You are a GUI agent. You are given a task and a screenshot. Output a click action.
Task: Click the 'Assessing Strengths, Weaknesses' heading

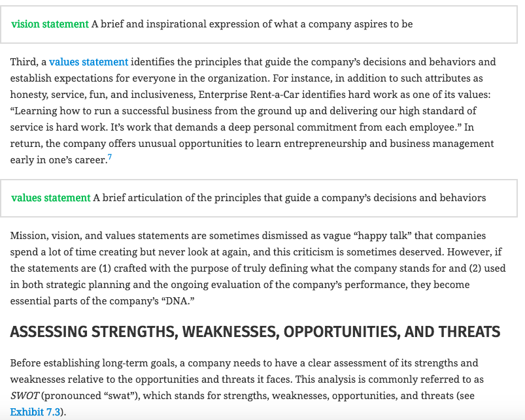pyautogui.click(x=255, y=332)
